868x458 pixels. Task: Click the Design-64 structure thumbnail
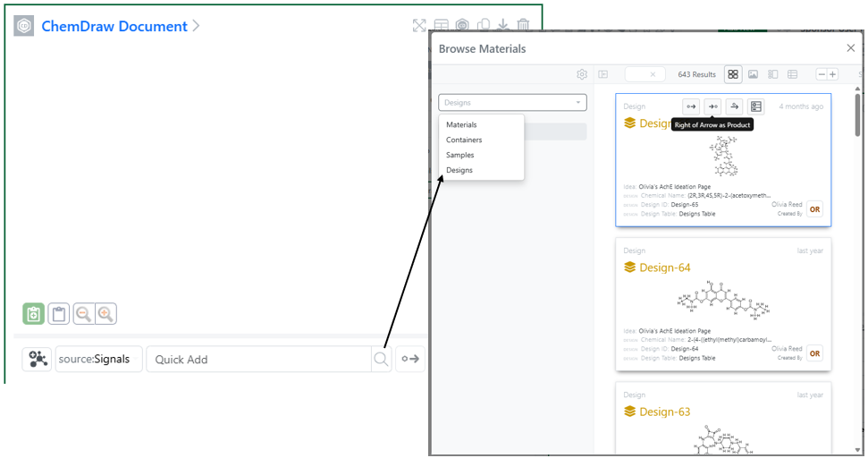pyautogui.click(x=723, y=301)
